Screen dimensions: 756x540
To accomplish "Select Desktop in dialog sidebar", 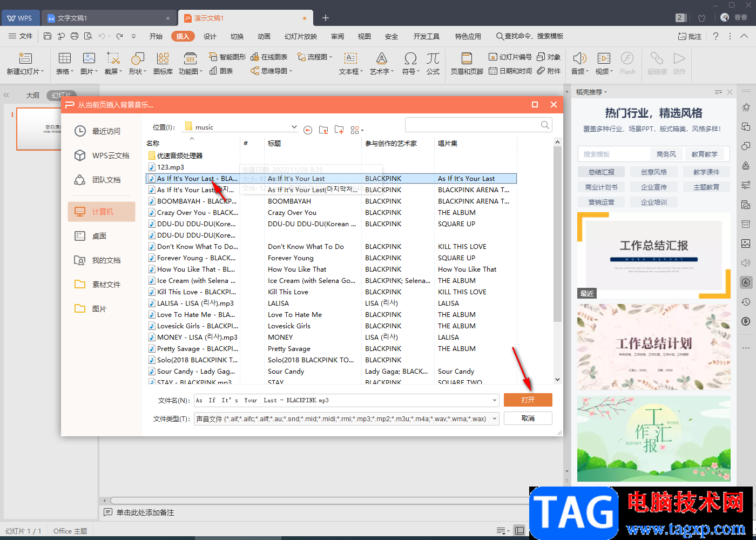I will (102, 236).
